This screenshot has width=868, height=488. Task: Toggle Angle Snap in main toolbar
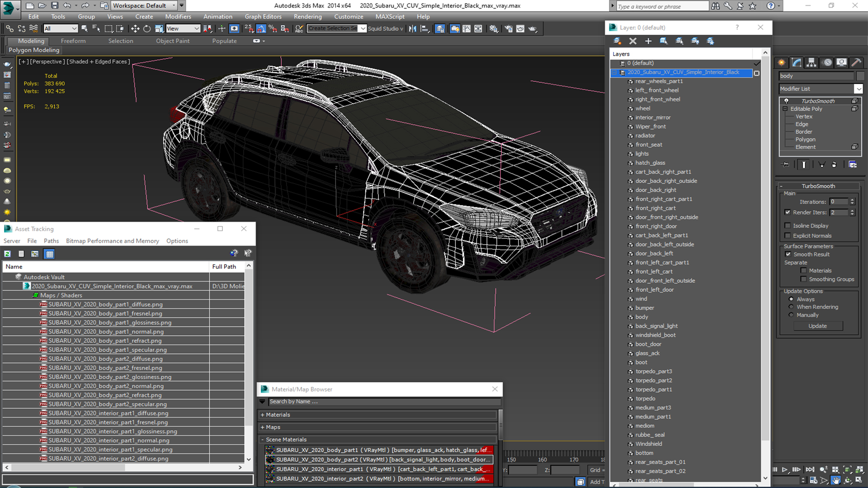[261, 28]
